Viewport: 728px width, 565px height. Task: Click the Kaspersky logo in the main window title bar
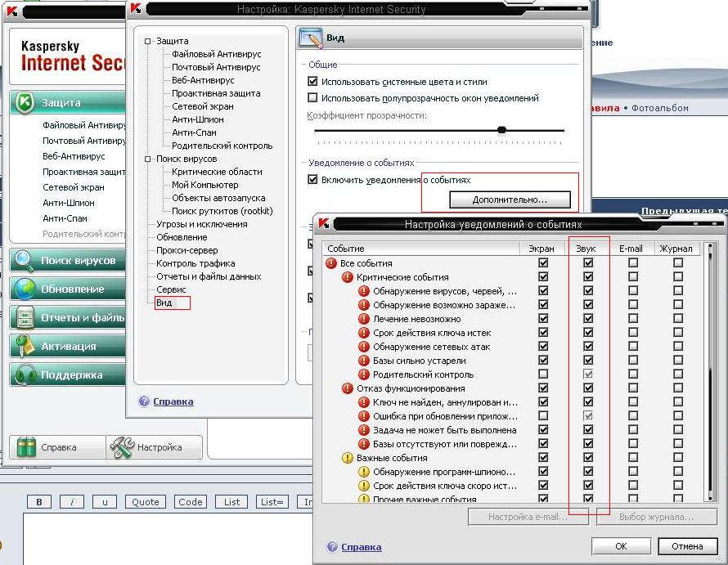pos(12,11)
